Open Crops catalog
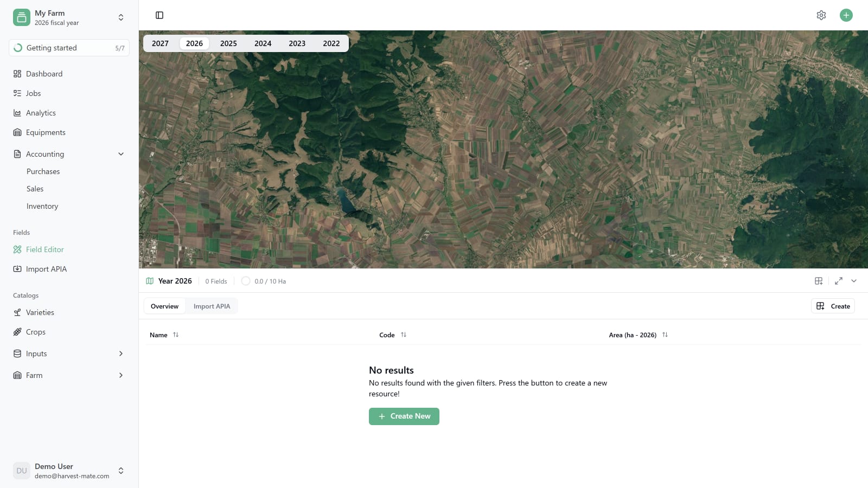Image resolution: width=868 pixels, height=488 pixels. click(x=69, y=332)
